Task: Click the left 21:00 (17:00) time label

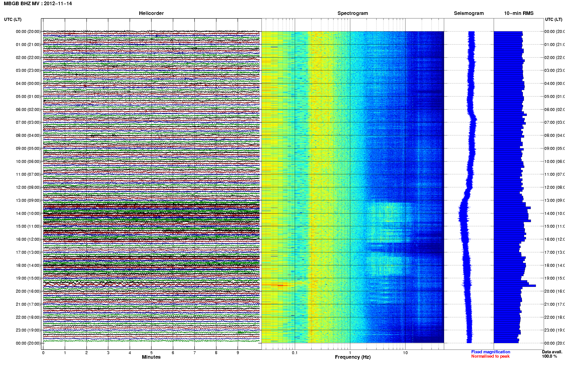Action: [28, 304]
